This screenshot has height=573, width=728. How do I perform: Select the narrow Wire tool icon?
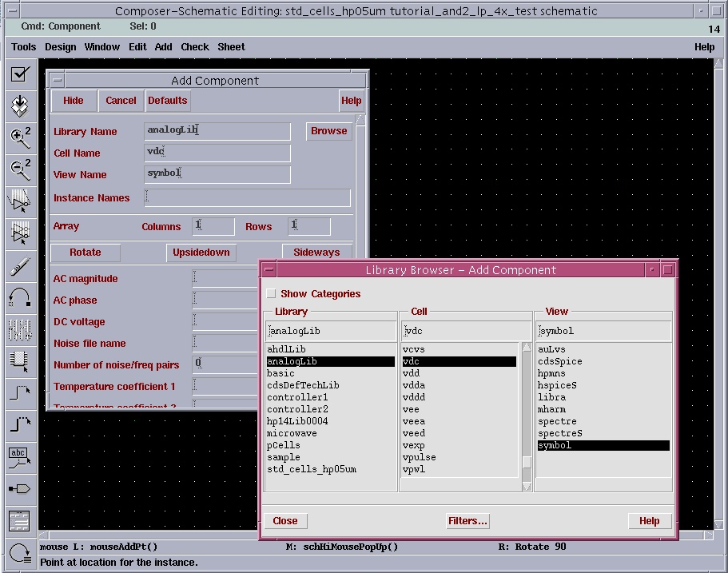[x=20, y=393]
